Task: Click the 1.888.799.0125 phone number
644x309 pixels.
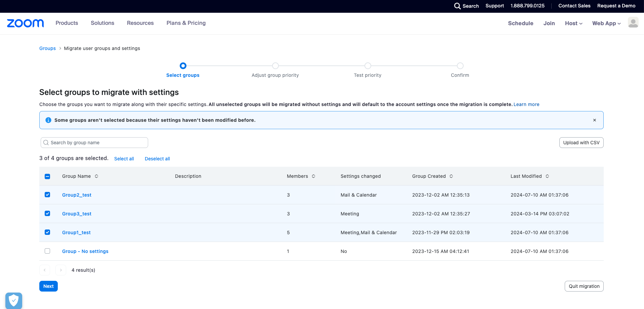Action: tap(527, 6)
